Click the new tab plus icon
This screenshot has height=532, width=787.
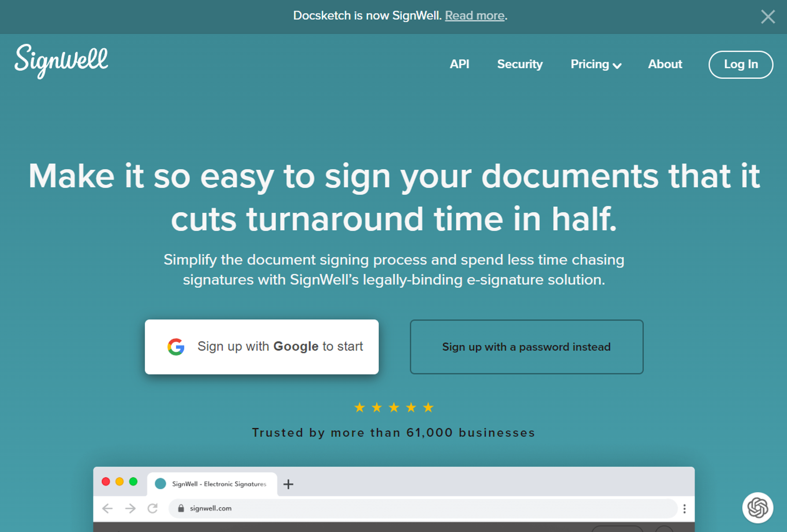tap(288, 484)
